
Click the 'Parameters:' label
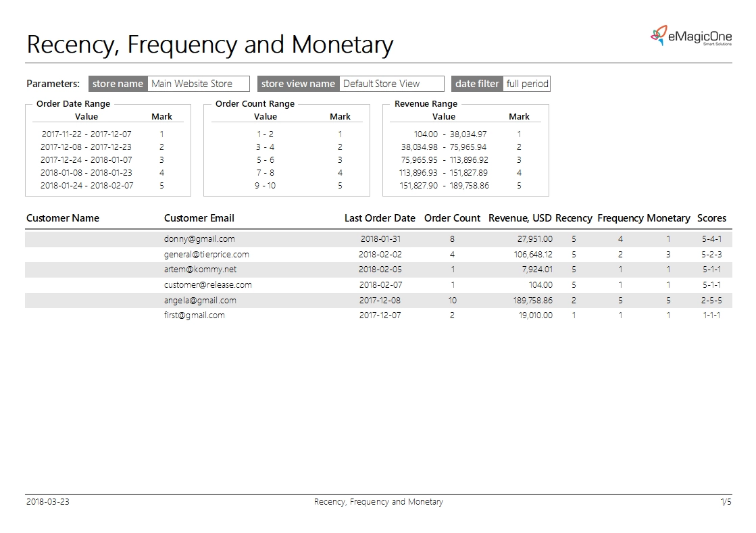[x=53, y=84]
